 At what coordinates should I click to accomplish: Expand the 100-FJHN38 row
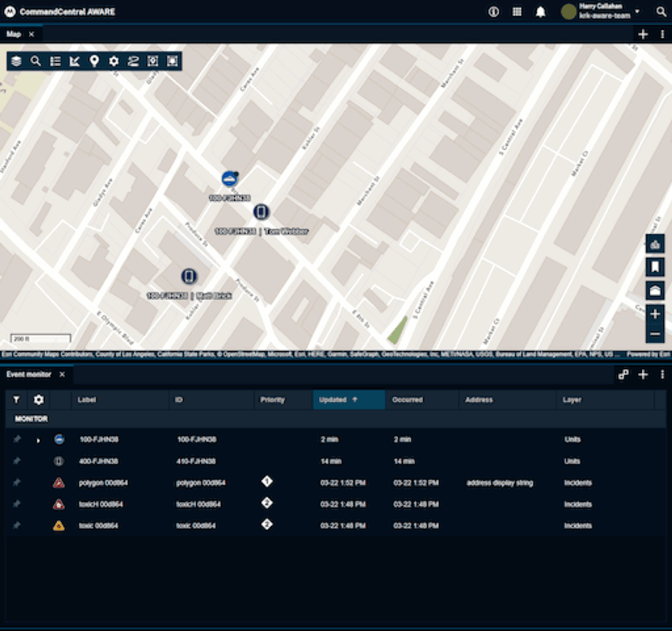click(x=38, y=440)
